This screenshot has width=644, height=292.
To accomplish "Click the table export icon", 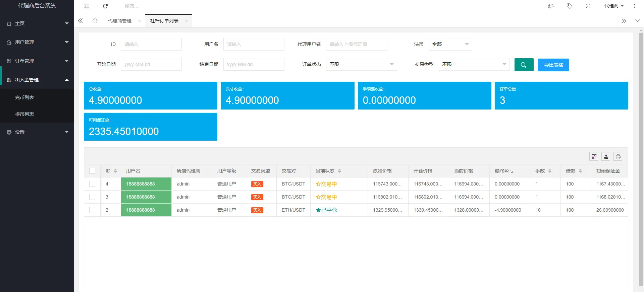I will point(606,157).
